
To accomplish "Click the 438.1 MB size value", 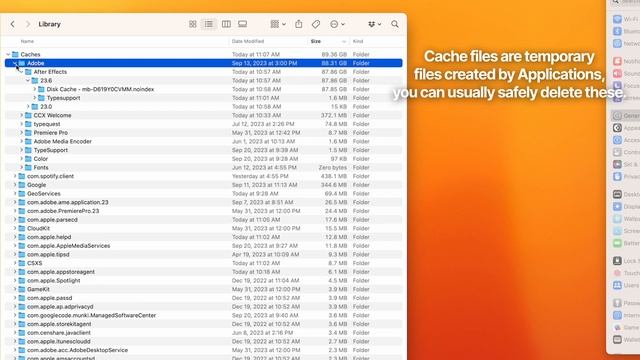I will 334,176.
